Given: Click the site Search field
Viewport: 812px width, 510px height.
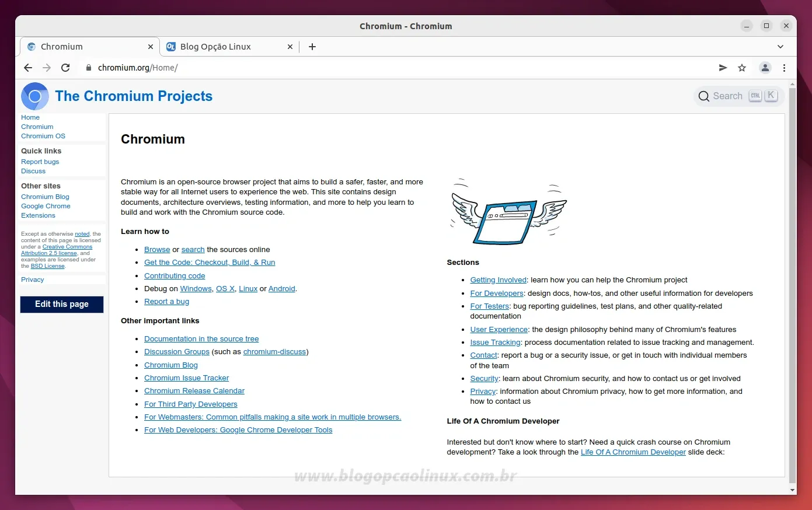Looking at the screenshot, I should 738,96.
